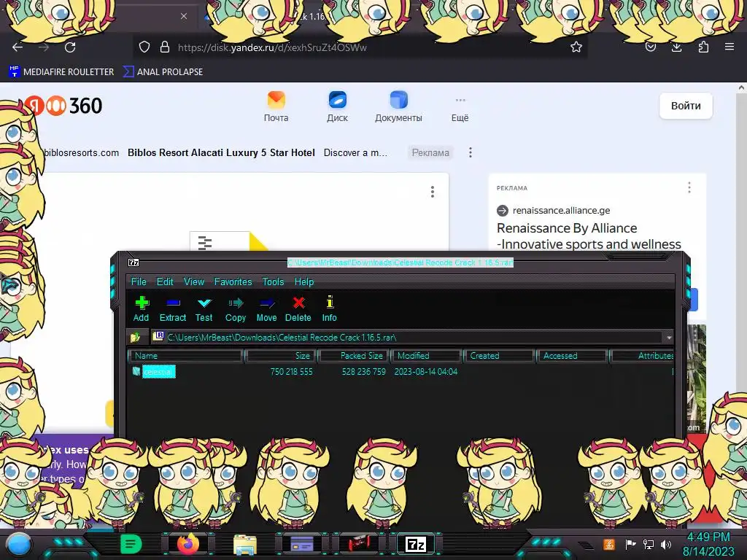747x560 pixels.
Task: Open Документы service icon
Action: 399,106
